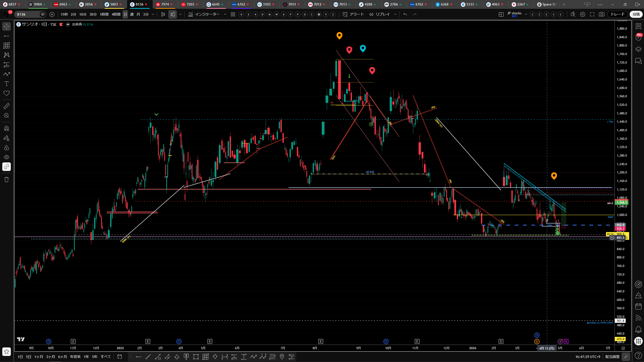Viewport: 644px width, 362px height.
Task: Open the object tree layers panel
Action: (x=638, y=49)
